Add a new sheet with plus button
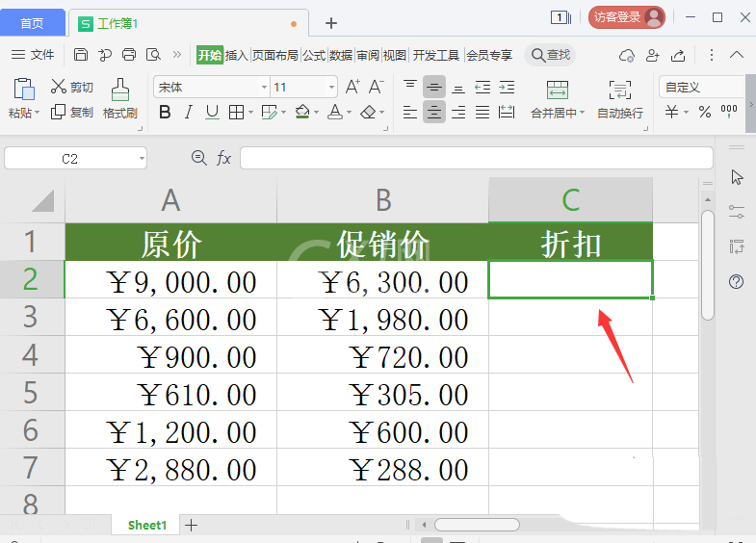The image size is (756, 543). pyautogui.click(x=192, y=525)
